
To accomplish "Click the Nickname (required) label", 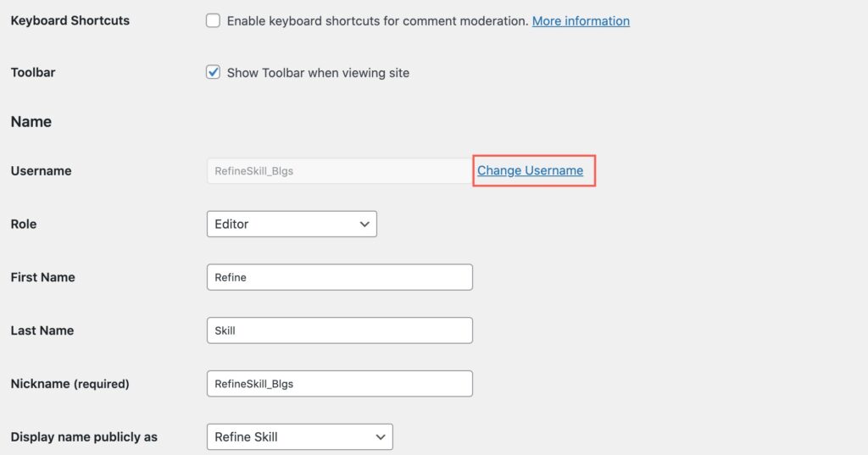I will [x=70, y=384].
